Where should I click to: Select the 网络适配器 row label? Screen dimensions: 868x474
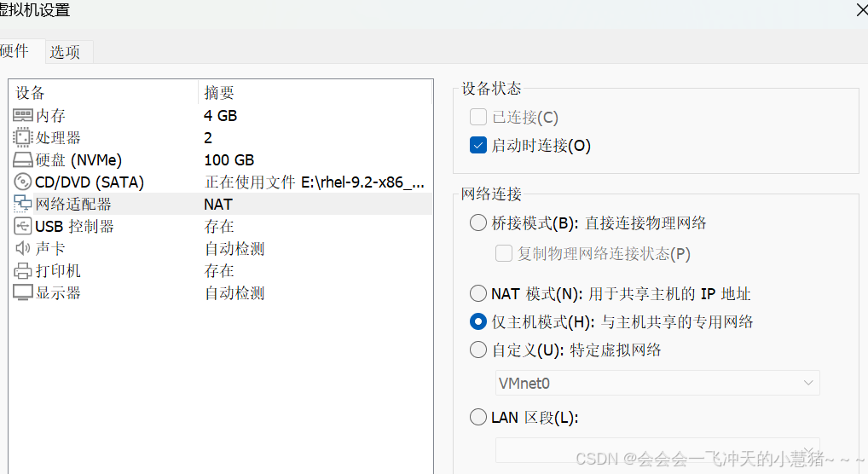click(x=73, y=204)
